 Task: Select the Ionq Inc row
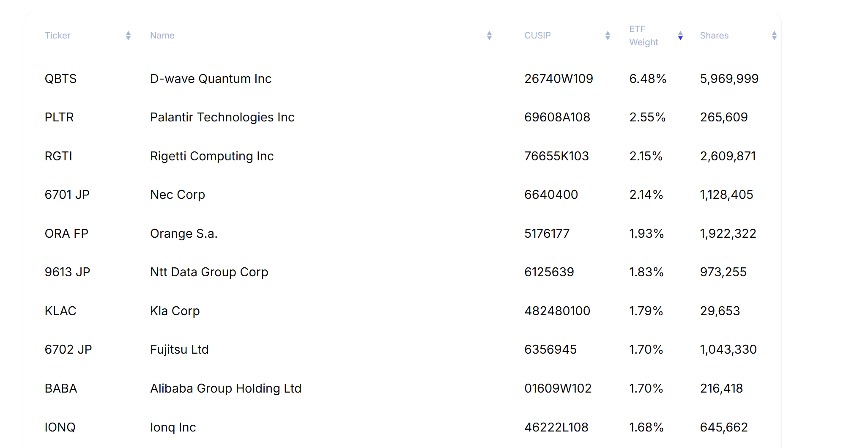tap(173, 427)
